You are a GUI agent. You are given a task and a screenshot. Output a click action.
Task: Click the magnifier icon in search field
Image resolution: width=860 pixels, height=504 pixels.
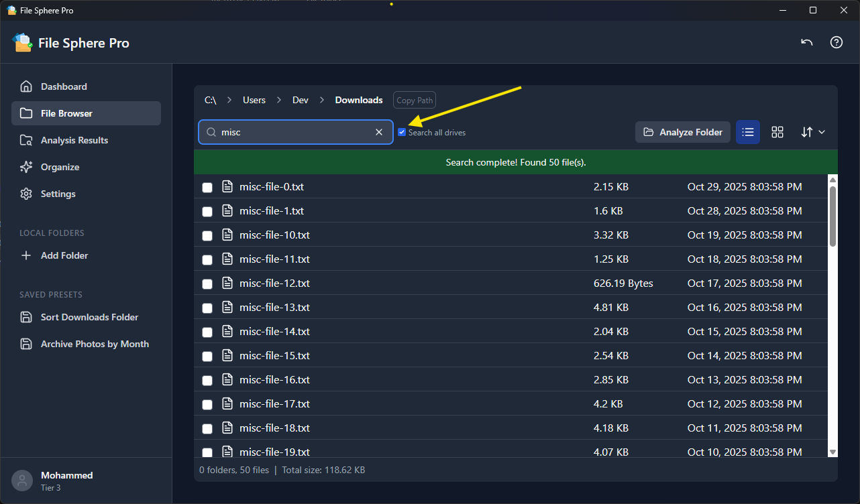(211, 132)
